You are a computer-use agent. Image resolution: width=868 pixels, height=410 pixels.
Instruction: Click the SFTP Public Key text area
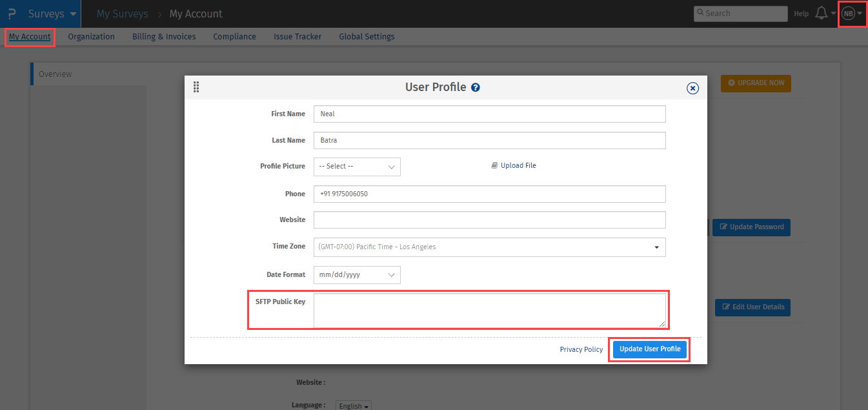pos(489,311)
